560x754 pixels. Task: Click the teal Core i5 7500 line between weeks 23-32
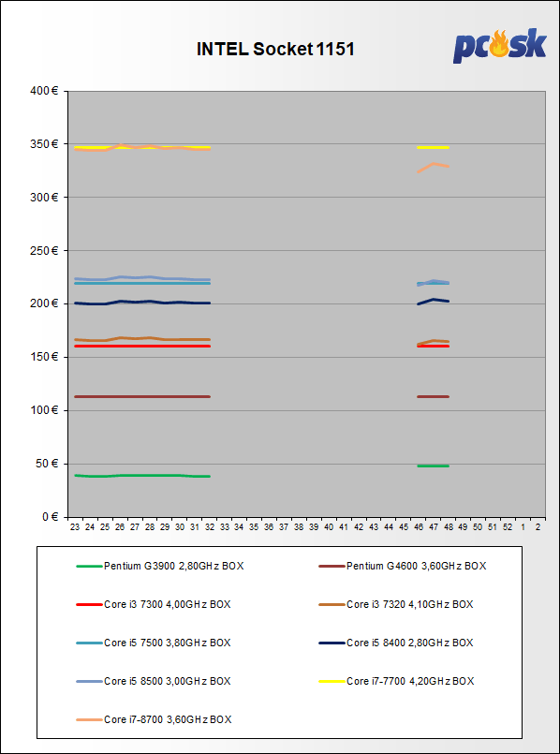point(142,283)
